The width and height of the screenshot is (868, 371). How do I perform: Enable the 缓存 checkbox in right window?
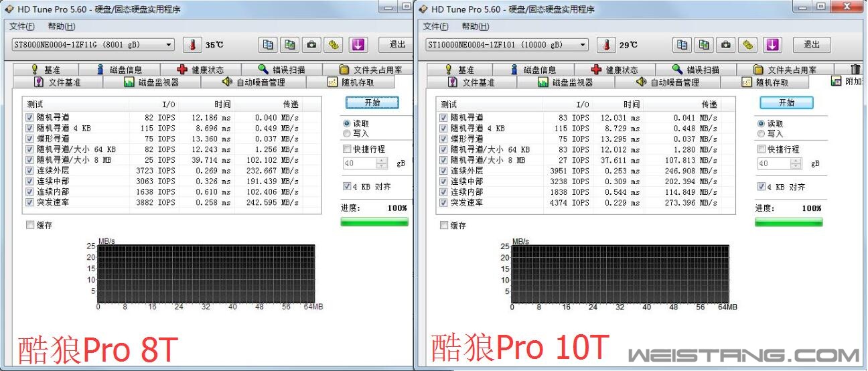pos(444,225)
